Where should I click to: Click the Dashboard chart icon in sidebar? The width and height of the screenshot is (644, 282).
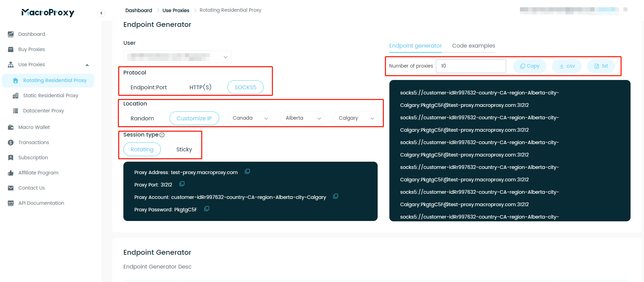(11, 34)
